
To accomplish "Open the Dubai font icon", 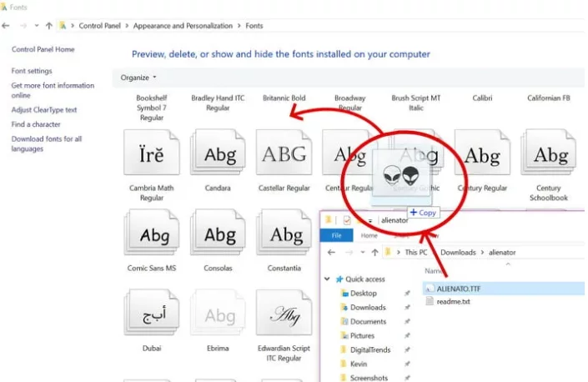I will (x=152, y=315).
